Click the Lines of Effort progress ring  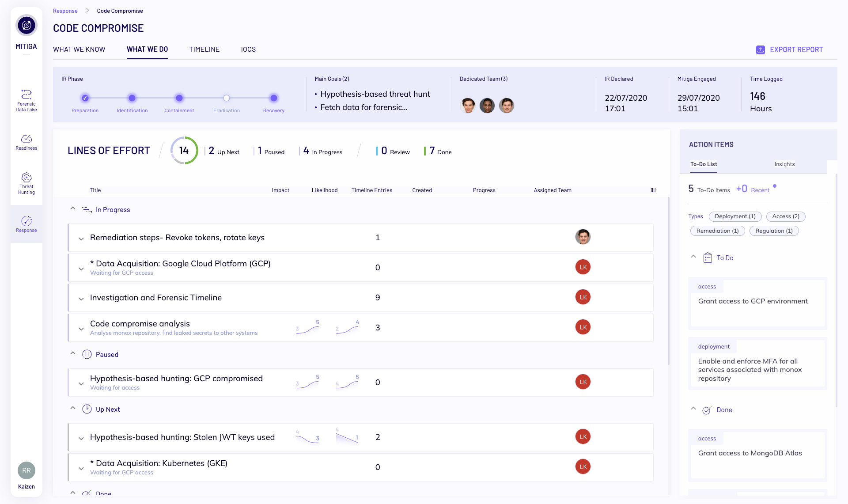(184, 150)
